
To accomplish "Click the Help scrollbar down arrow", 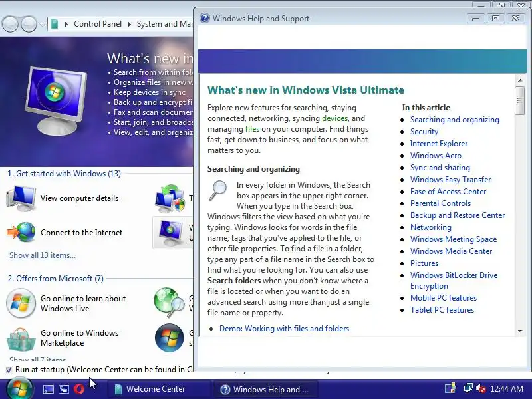I will [520, 331].
